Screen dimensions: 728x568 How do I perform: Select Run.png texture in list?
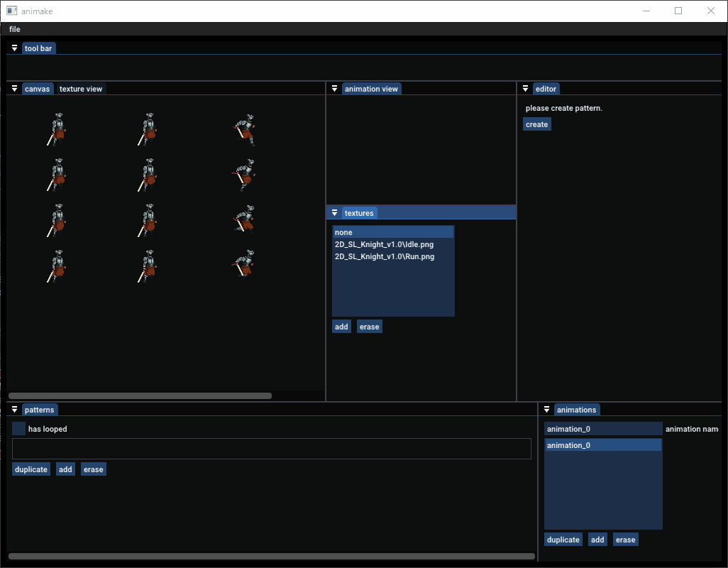[x=393, y=256]
